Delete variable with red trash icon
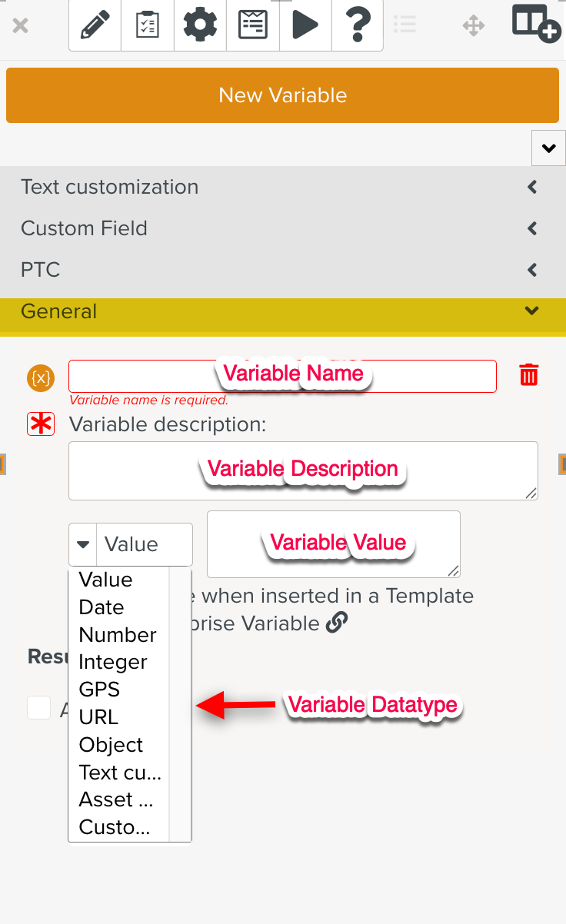The width and height of the screenshot is (566, 924). [528, 375]
